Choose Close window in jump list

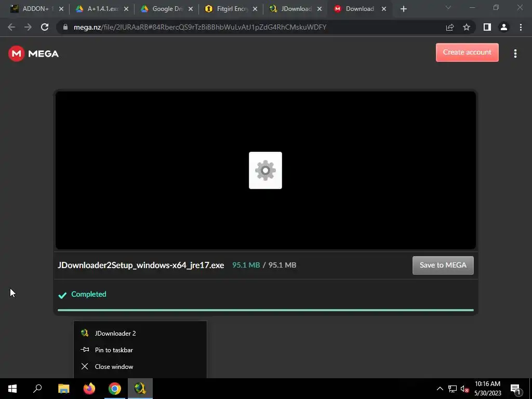[x=140, y=366]
